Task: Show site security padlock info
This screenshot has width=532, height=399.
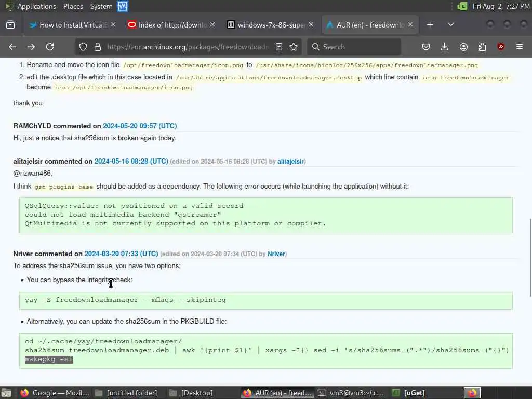Action: 98,47
